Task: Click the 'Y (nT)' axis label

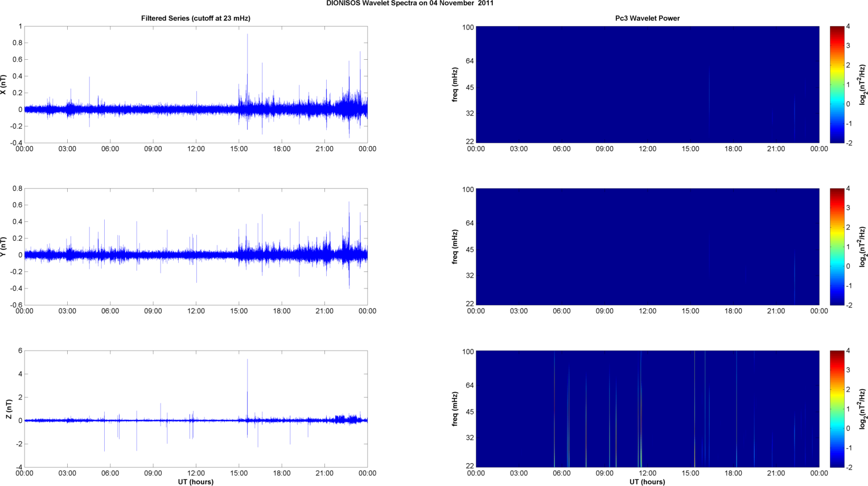Action: point(4,247)
